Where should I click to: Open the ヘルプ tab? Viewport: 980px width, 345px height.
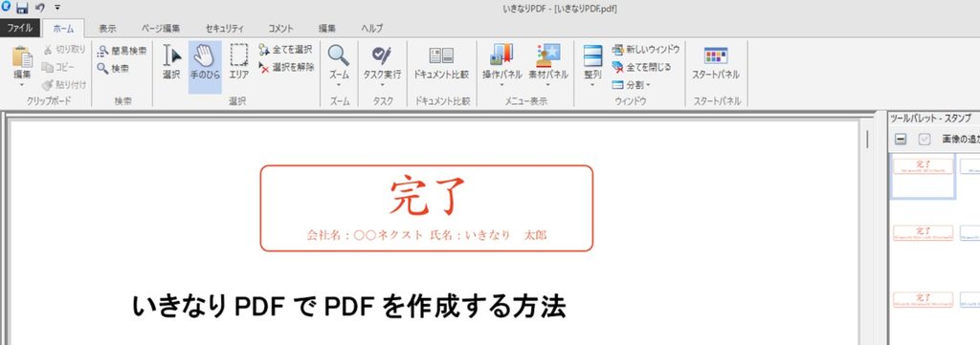click(372, 29)
